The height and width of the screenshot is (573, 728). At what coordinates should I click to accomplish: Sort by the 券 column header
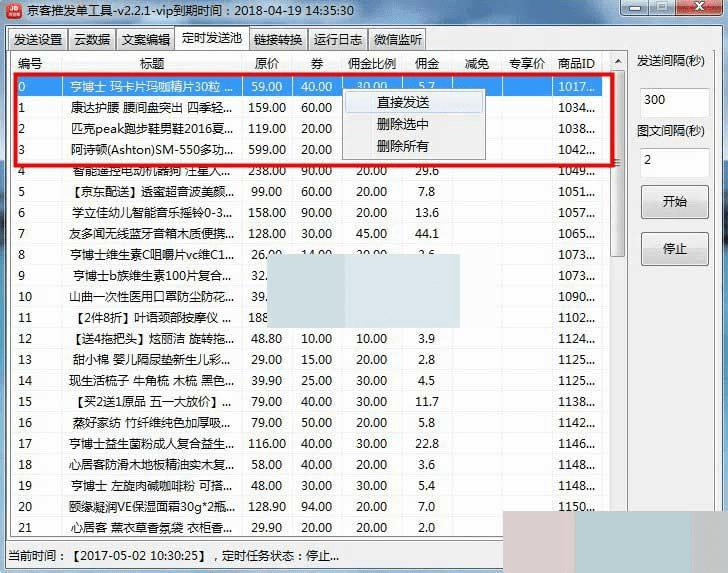[x=317, y=63]
